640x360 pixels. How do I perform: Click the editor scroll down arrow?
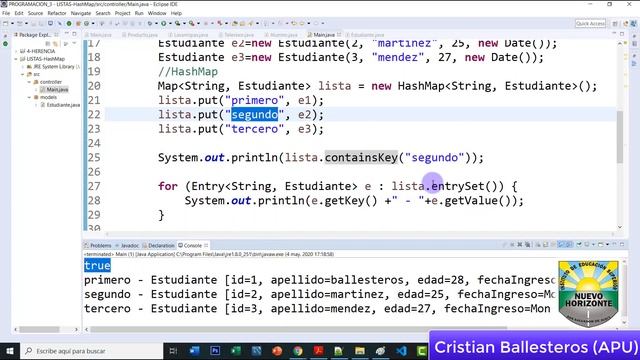tap(620, 227)
